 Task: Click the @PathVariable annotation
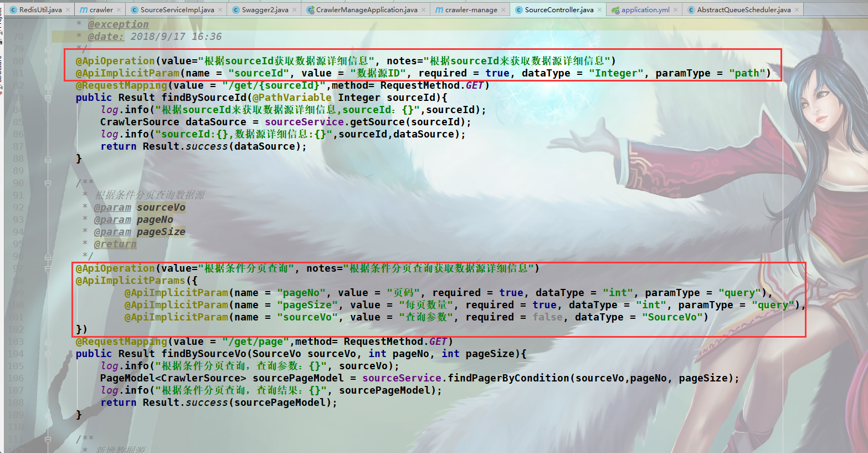292,98
